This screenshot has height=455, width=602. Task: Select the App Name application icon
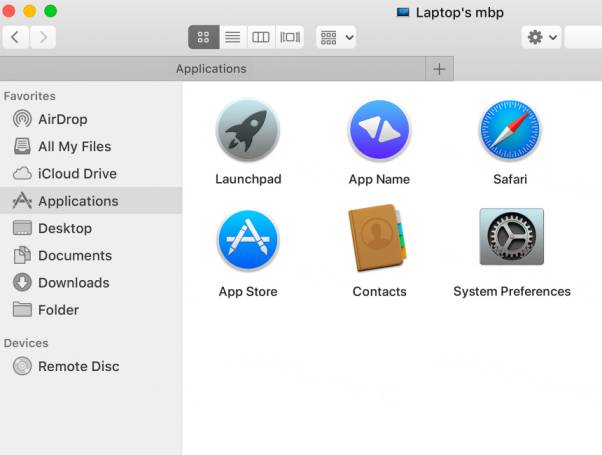pyautogui.click(x=379, y=131)
